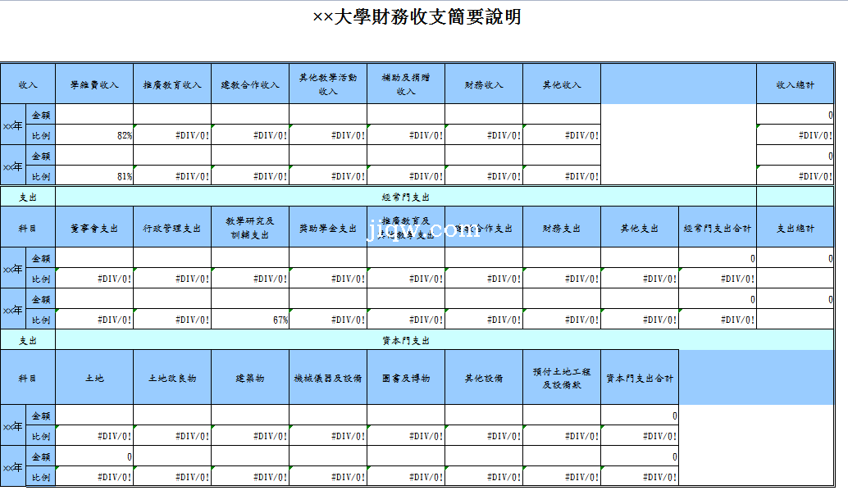848x504 pixels.
Task: Select the 獎助學金支出 header cell
Action: tap(328, 229)
